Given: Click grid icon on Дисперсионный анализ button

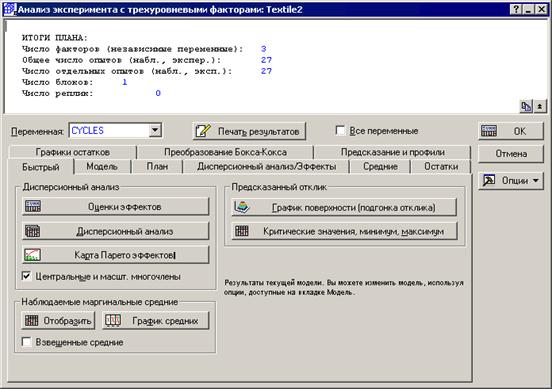Looking at the screenshot, I should [x=33, y=231].
